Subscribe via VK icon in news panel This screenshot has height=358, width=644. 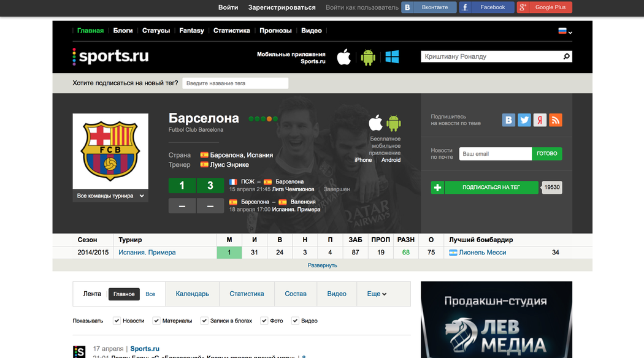508,120
